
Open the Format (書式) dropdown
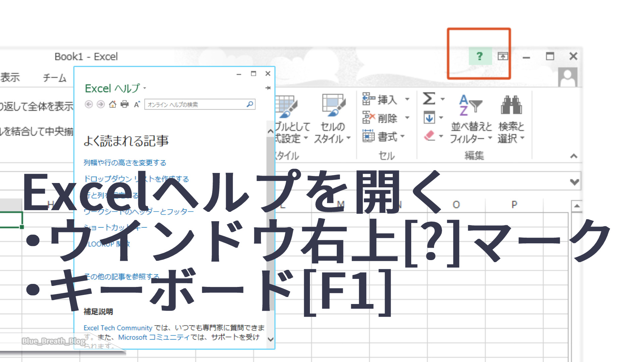tap(384, 136)
